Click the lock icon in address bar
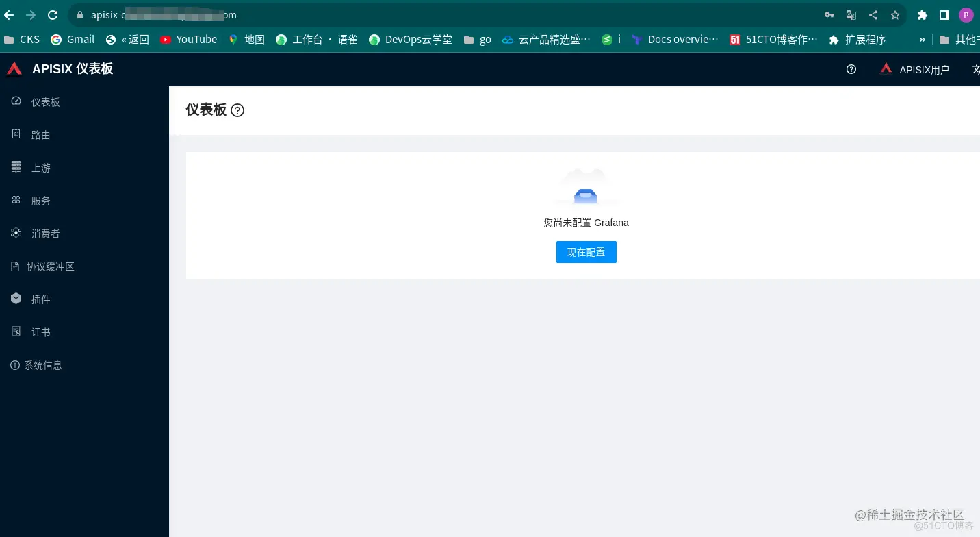Image resolution: width=980 pixels, height=537 pixels. 80,15
